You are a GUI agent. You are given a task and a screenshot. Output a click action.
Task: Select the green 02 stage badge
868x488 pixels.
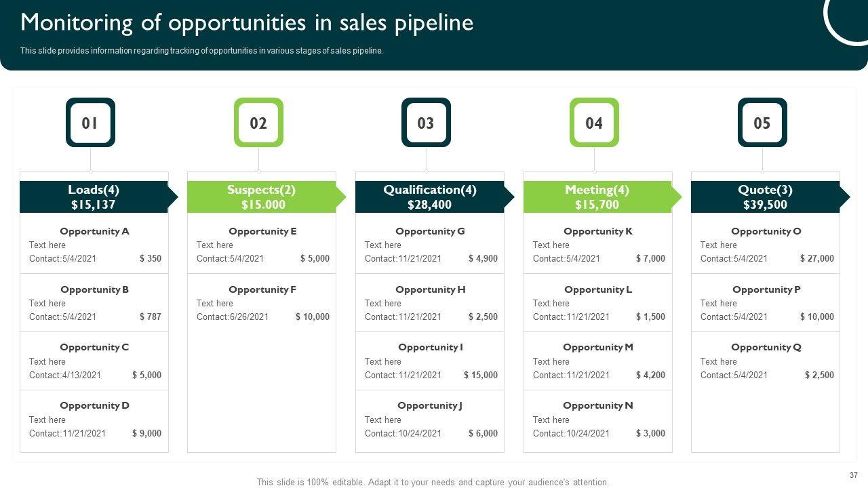point(258,123)
